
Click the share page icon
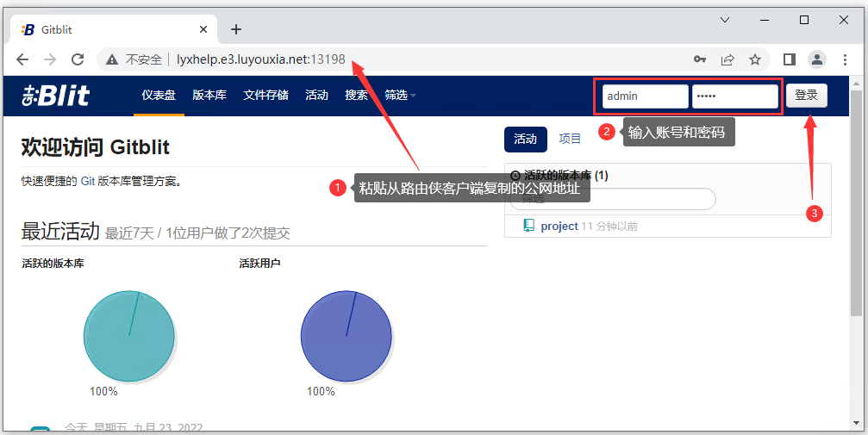coord(727,59)
